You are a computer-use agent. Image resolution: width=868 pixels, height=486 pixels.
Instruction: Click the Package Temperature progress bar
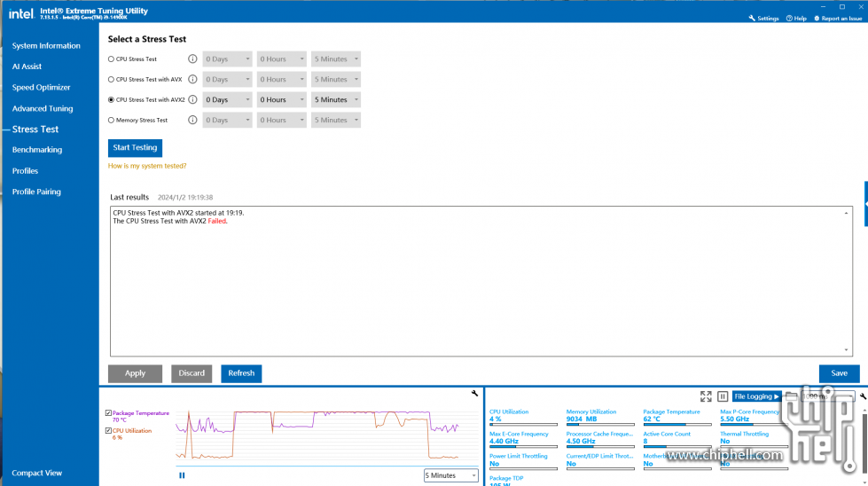(x=677, y=425)
